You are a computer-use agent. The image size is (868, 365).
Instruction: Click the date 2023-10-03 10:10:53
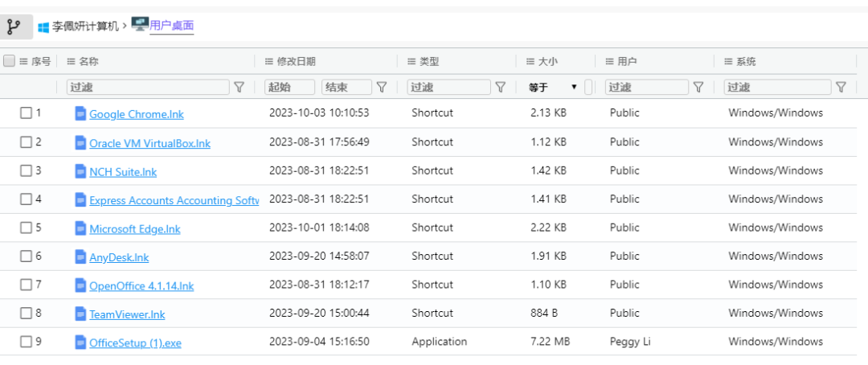pos(319,113)
